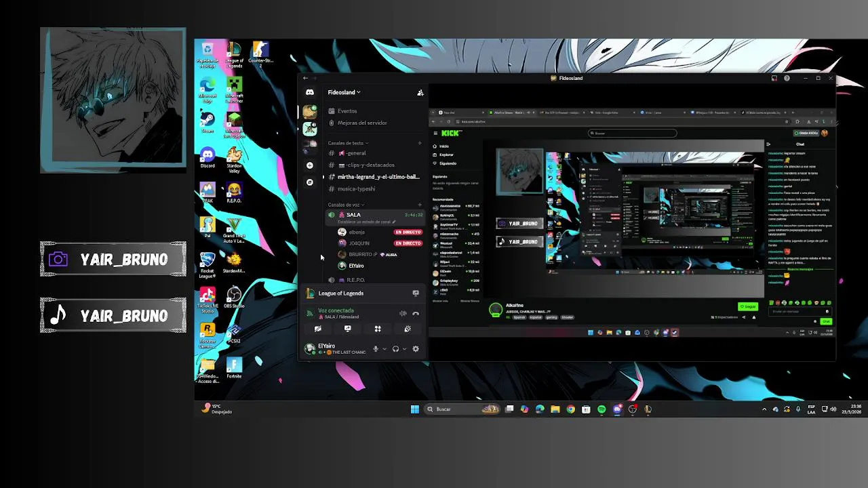Image resolution: width=868 pixels, height=488 pixels.
Task: Toggle noise suppression waveform icon
Action: coord(403,313)
